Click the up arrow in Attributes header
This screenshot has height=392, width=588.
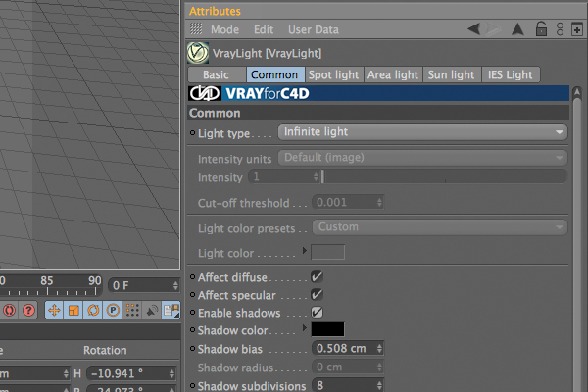517,28
